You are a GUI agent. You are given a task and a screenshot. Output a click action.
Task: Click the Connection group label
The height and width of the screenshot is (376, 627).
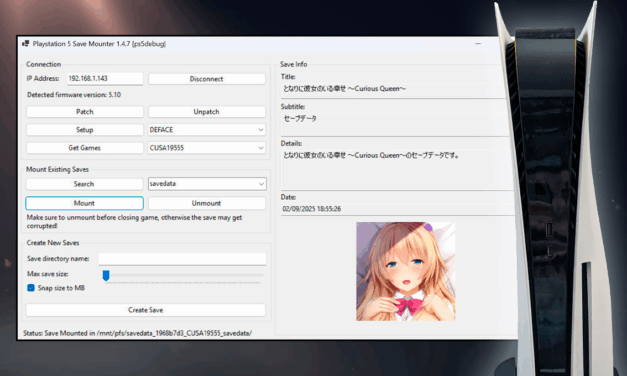tap(44, 64)
